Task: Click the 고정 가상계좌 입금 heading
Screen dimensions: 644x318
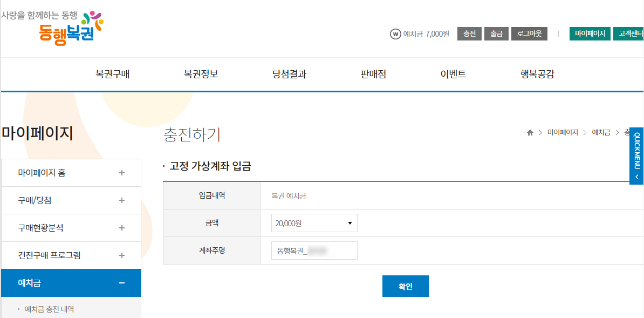Action: 210,167
